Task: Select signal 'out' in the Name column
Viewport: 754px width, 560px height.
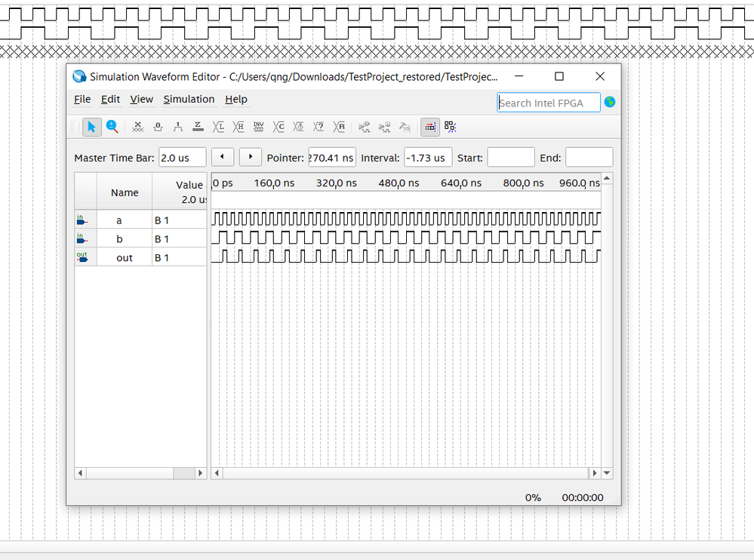Action: tap(125, 258)
